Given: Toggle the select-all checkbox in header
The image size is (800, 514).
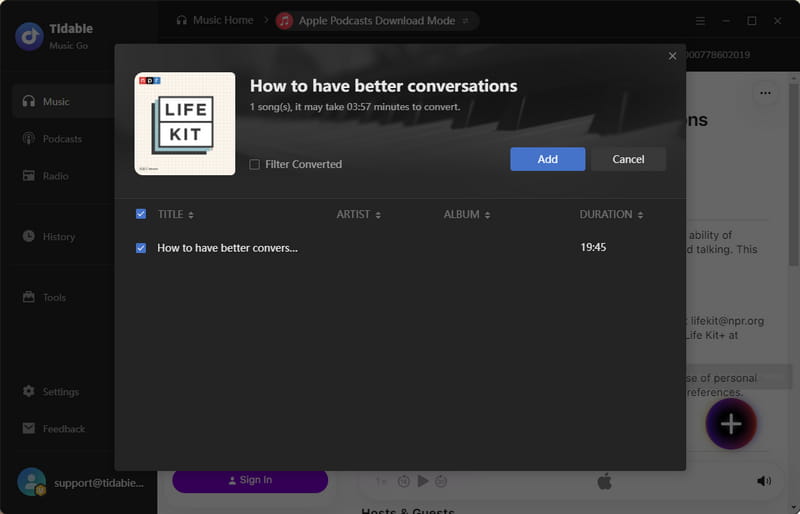Looking at the screenshot, I should (141, 214).
